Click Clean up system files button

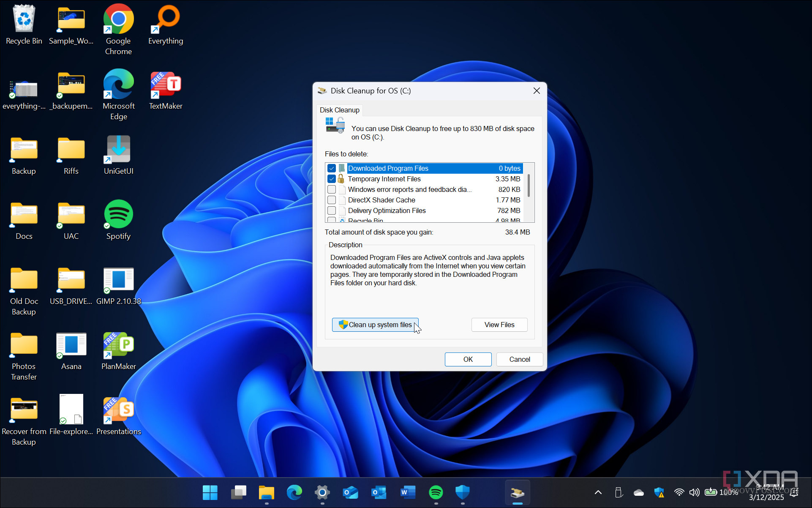[x=375, y=325]
